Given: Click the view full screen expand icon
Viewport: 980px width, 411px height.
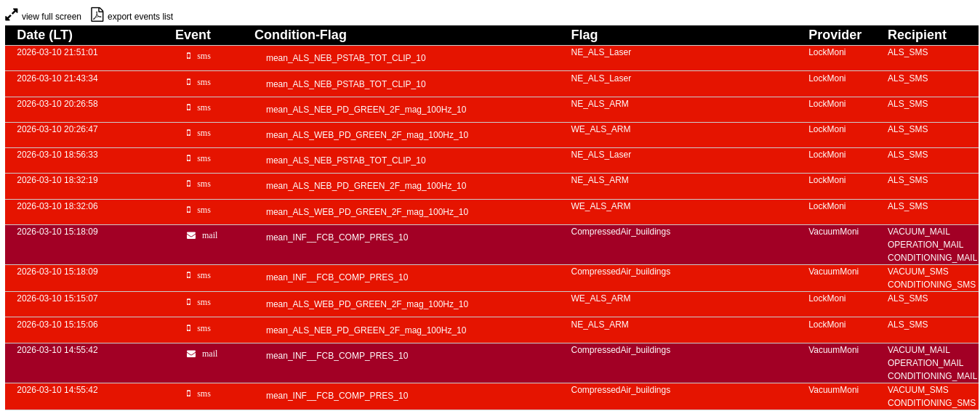Looking at the screenshot, I should pyautogui.click(x=12, y=15).
